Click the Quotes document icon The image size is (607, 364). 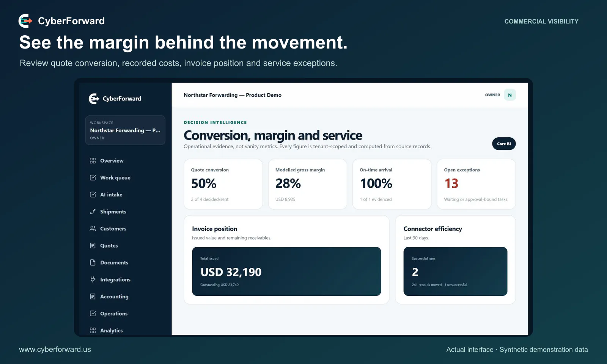tap(93, 245)
